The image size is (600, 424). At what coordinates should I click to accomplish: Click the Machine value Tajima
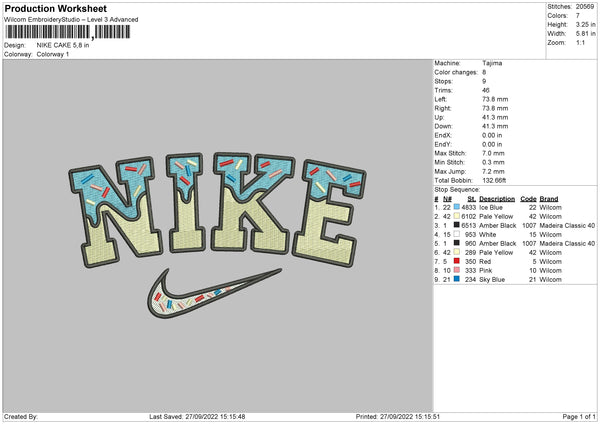pyautogui.click(x=492, y=63)
